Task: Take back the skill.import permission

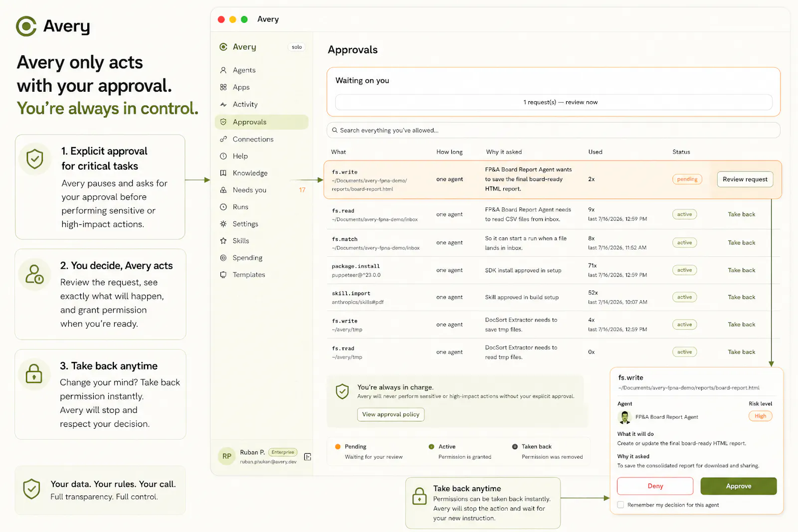Action: click(x=742, y=297)
